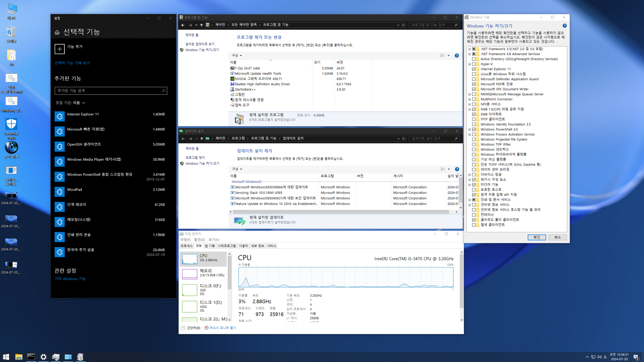This screenshot has height=362, width=644.
Task: Open the 구성 dropdown in 프로그램 및 기능
Action: [x=237, y=56]
